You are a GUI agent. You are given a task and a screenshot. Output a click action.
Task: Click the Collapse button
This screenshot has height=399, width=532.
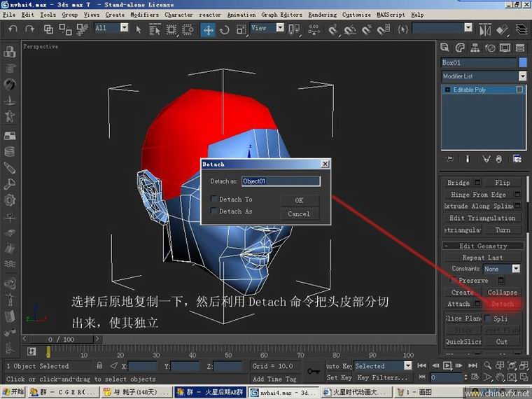[x=503, y=292]
